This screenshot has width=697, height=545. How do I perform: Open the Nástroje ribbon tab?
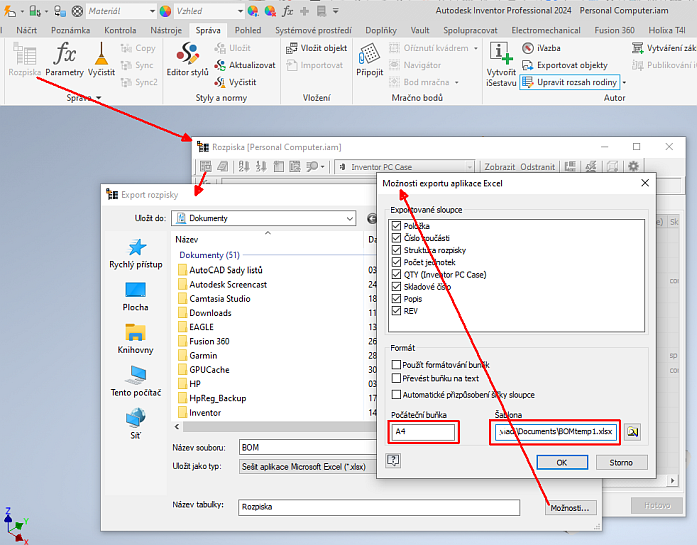point(164,31)
